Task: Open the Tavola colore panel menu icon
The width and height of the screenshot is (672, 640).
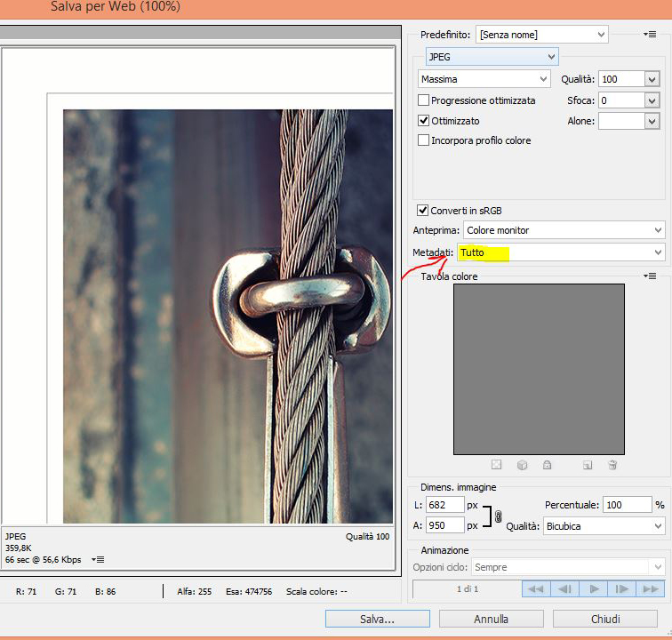Action: (650, 276)
